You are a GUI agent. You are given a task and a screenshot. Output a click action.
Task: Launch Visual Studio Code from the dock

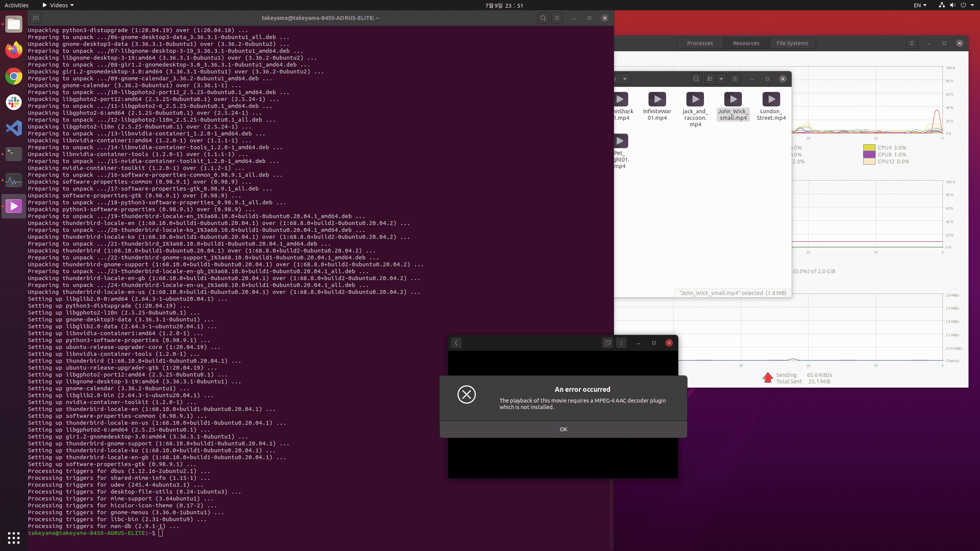click(14, 128)
